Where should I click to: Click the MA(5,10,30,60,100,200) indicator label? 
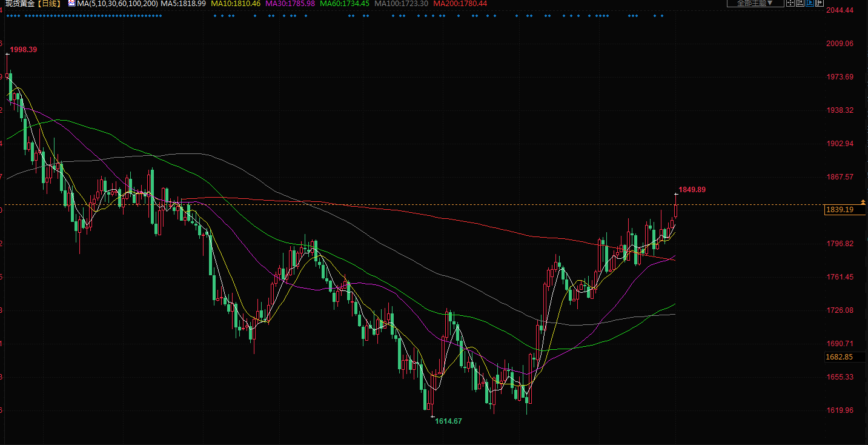click(118, 4)
